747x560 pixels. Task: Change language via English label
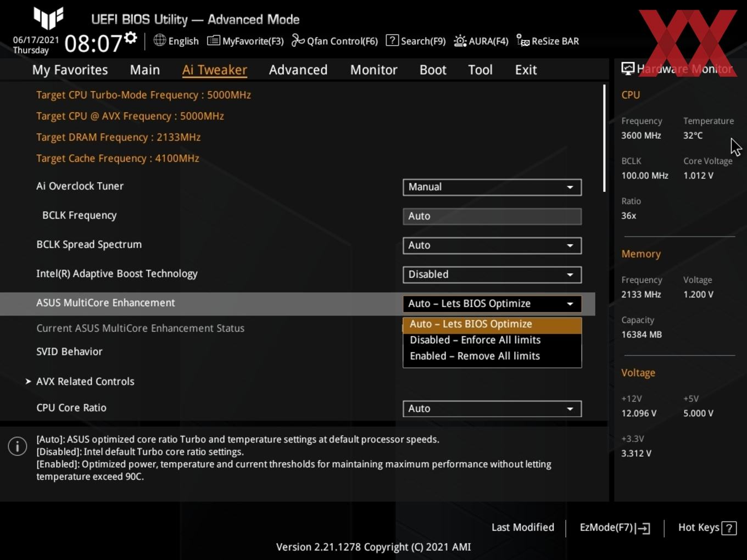click(x=183, y=41)
